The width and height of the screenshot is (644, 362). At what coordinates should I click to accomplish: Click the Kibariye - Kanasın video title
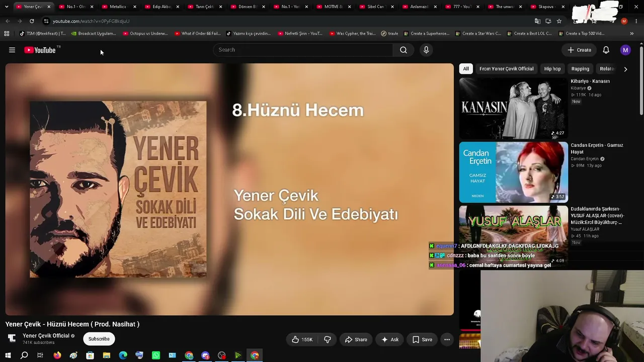click(590, 81)
